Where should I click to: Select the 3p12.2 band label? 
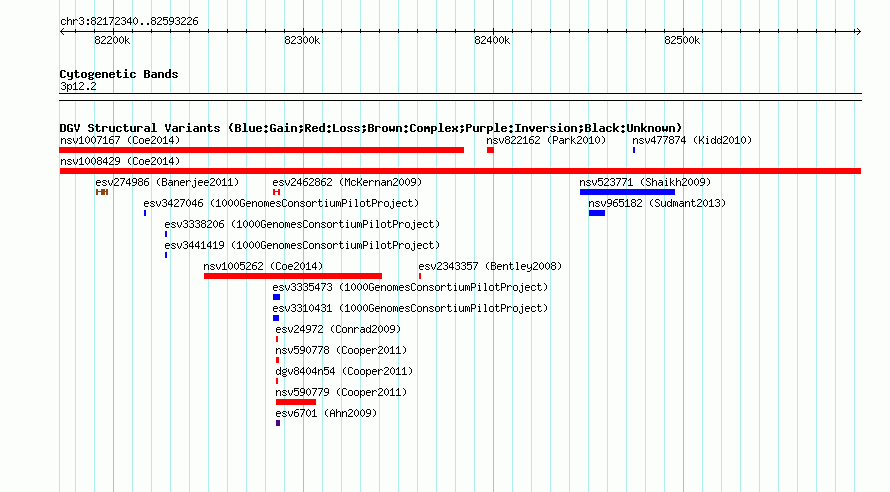point(78,86)
